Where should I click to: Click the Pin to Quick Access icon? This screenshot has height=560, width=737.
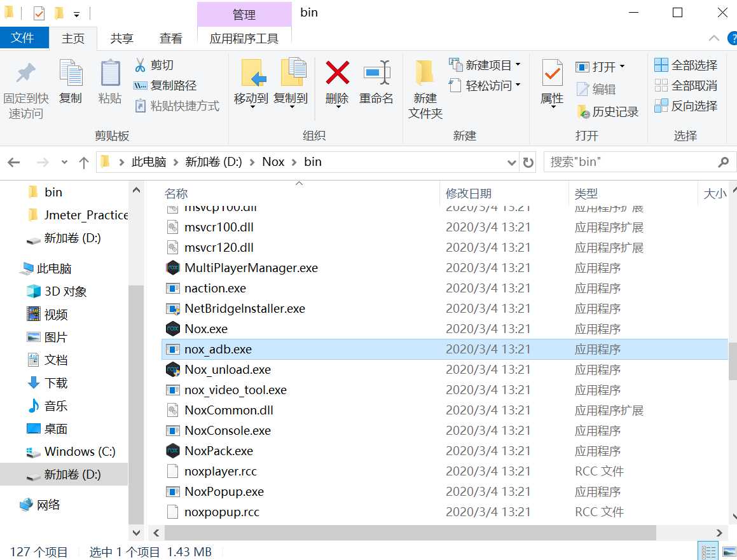(26, 73)
